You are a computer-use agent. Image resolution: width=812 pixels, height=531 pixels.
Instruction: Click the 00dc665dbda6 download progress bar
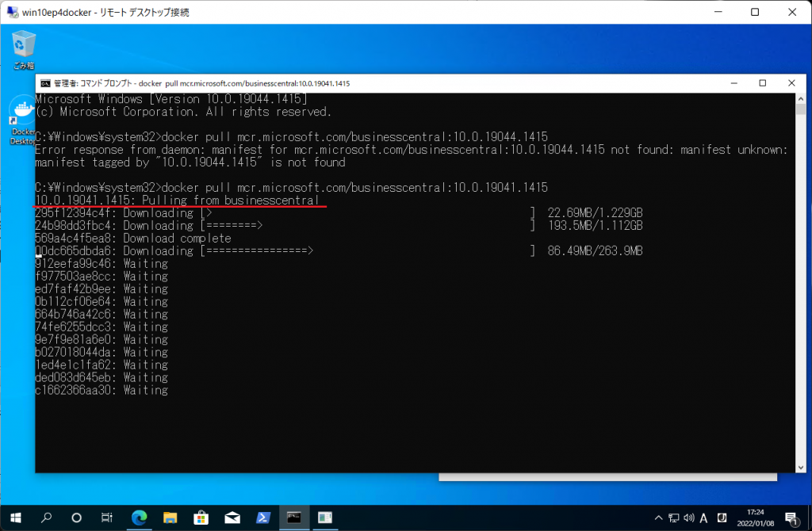tap(368, 251)
